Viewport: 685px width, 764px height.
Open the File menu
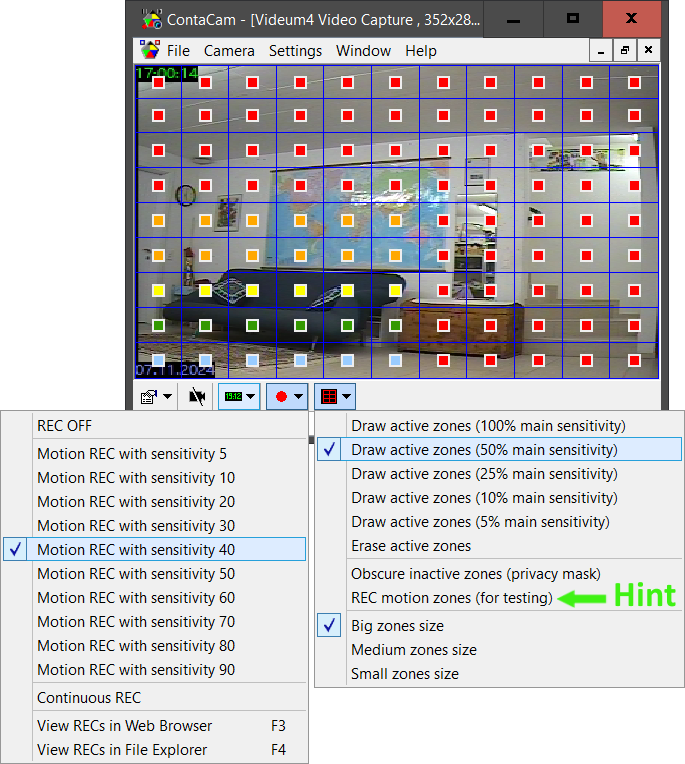[x=178, y=51]
